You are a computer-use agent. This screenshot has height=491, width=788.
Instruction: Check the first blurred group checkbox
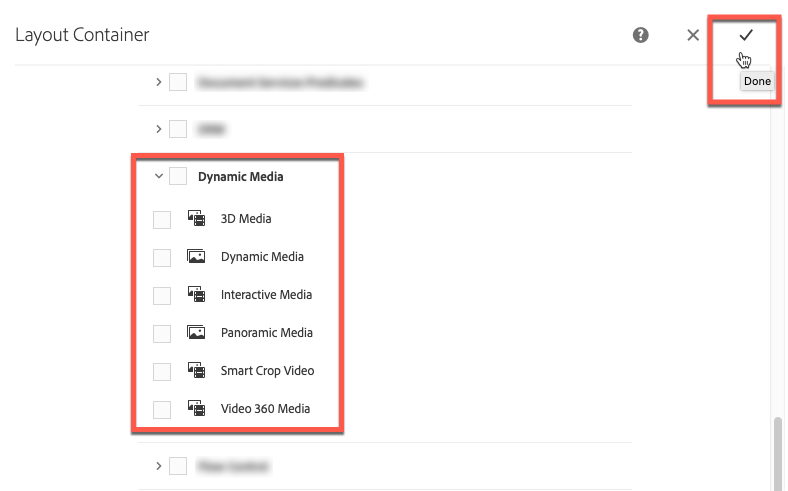point(178,82)
